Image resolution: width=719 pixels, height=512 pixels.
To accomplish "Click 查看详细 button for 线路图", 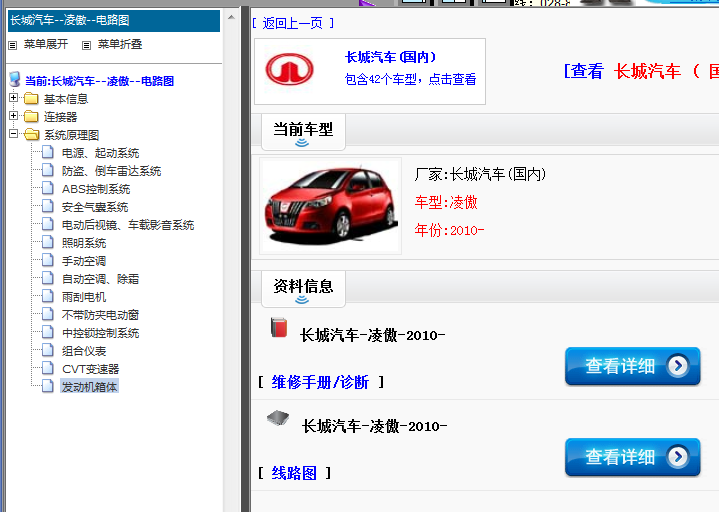I will 632,457.
